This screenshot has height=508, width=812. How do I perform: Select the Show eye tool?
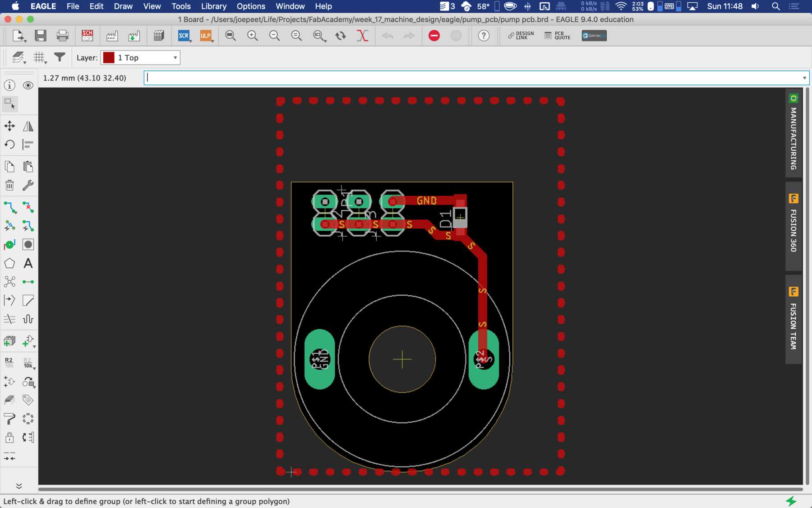[28, 85]
